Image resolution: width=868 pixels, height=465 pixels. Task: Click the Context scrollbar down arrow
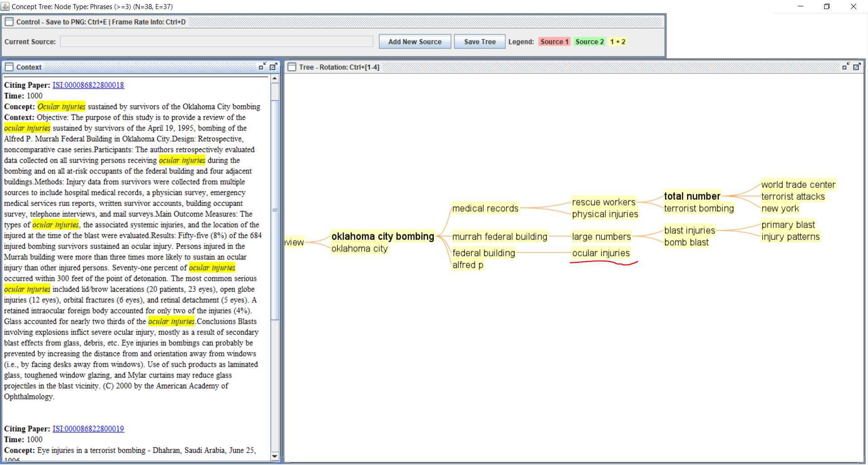click(275, 456)
